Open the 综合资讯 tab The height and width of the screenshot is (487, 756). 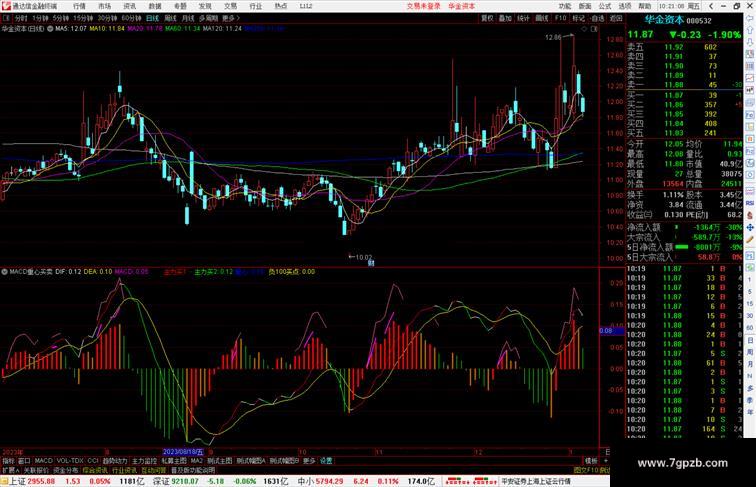pos(95,470)
